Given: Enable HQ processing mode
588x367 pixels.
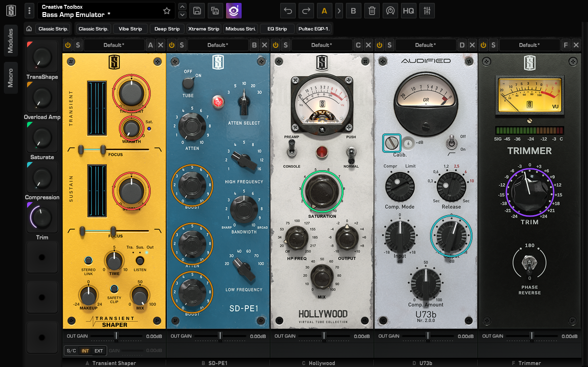Looking at the screenshot, I should (x=408, y=10).
